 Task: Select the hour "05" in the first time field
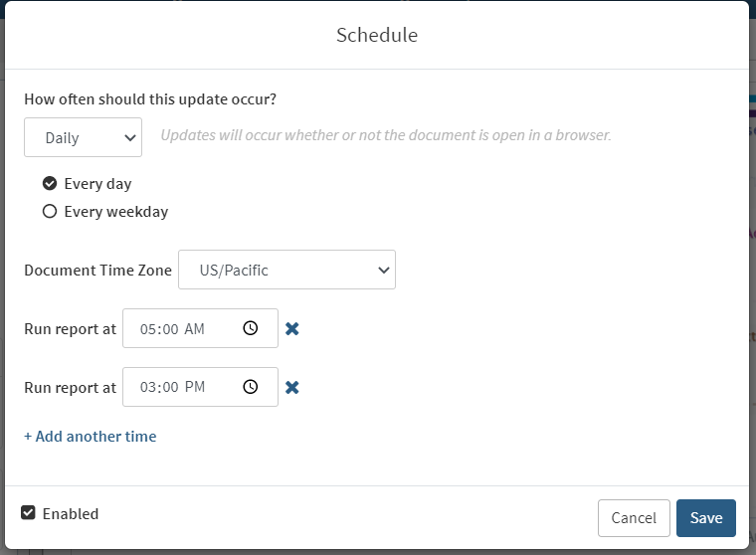pos(149,329)
